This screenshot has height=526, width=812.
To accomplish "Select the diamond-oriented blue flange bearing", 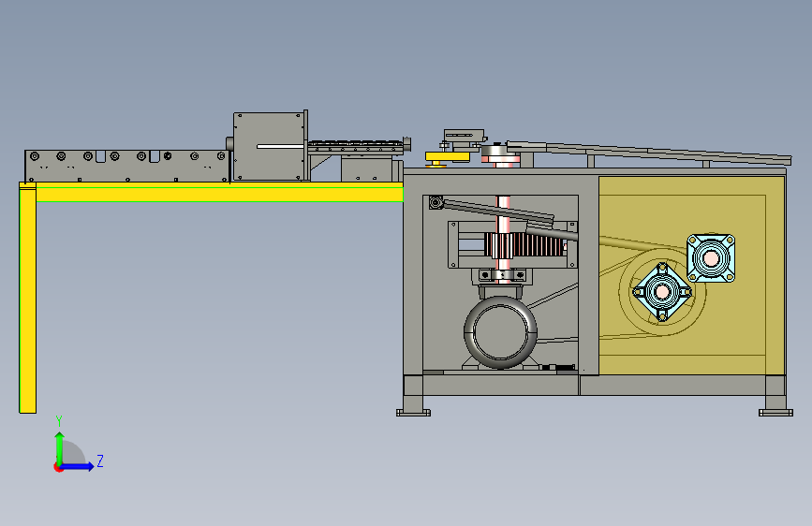I will point(662,292).
